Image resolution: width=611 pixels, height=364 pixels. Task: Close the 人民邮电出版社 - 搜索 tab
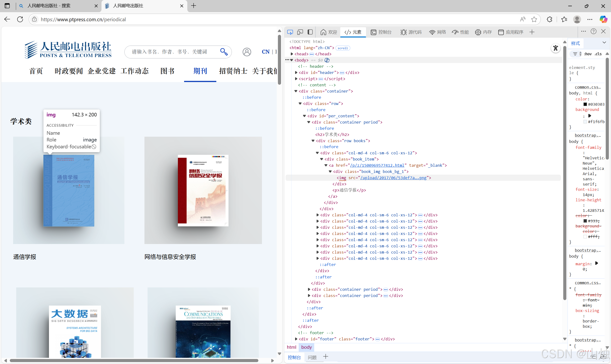pos(96,6)
